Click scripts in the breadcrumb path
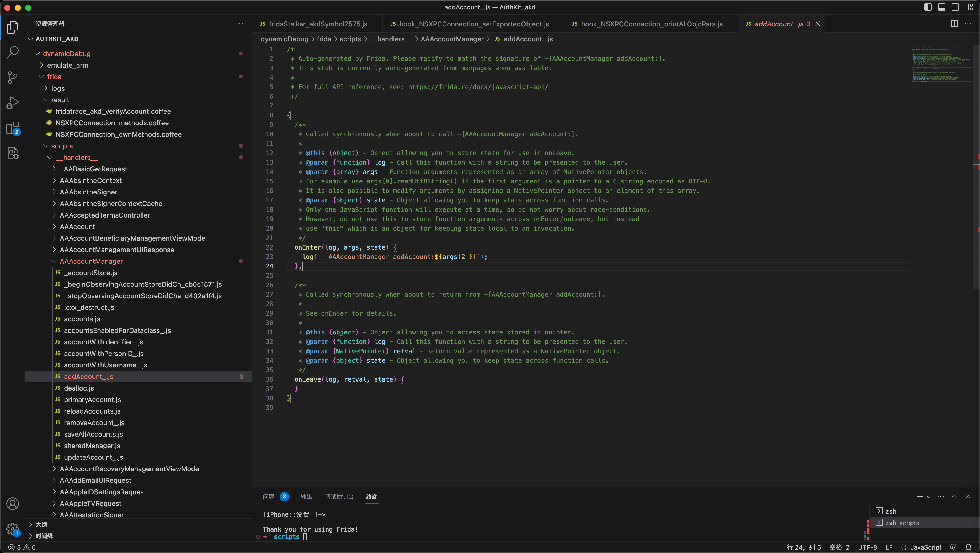The image size is (980, 553). pyautogui.click(x=350, y=39)
